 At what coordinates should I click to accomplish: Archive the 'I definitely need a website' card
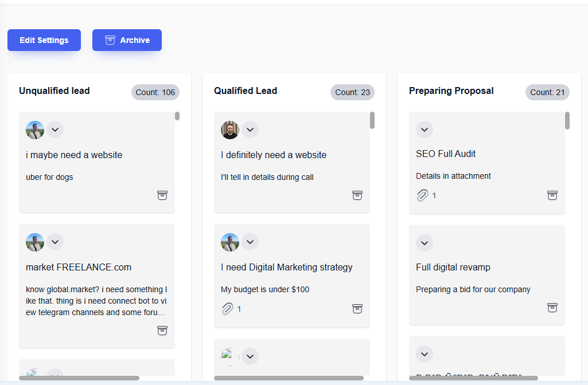[357, 195]
